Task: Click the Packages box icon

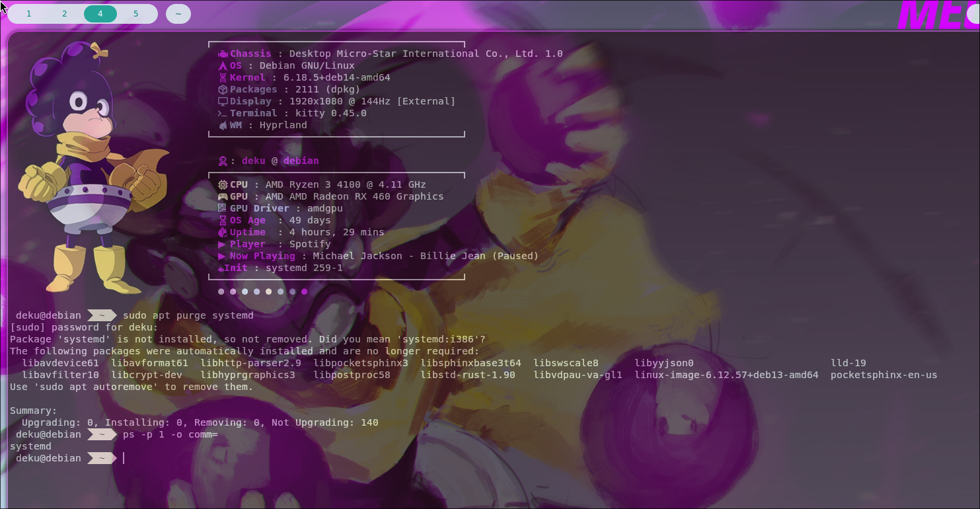Action: pos(223,90)
